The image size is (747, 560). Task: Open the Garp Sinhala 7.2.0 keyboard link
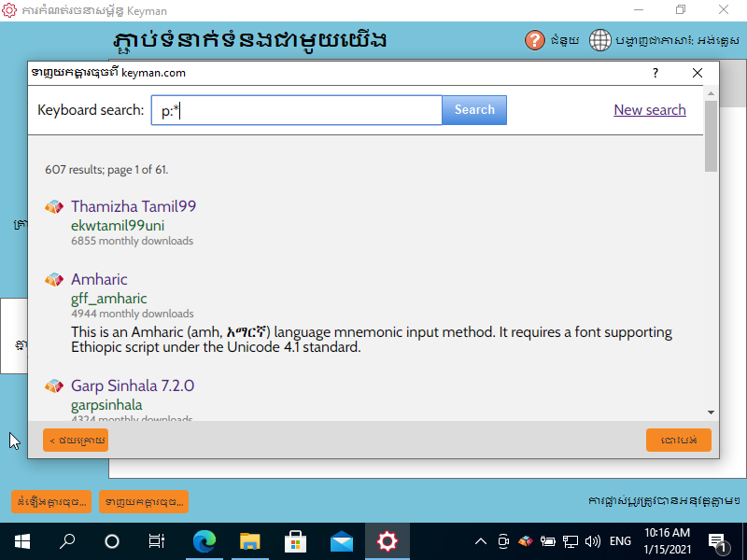133,386
